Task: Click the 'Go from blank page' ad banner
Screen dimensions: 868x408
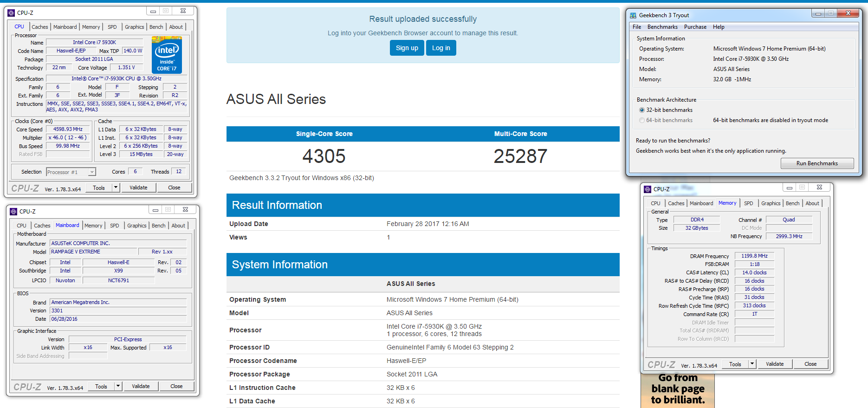Action: pos(678,391)
